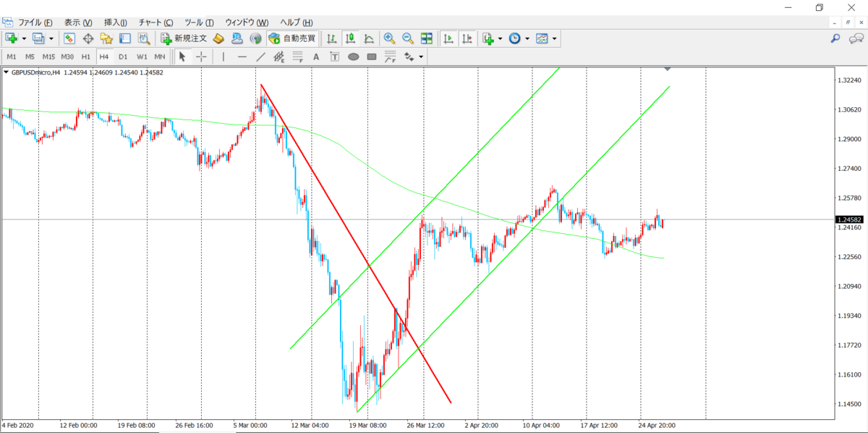Select the M15 timeframe
This screenshot has height=433, width=868.
48,56
